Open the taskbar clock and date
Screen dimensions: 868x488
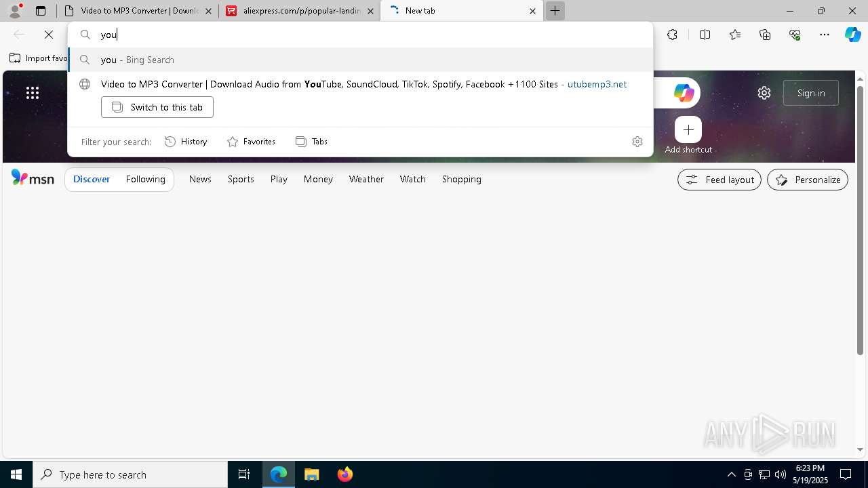(x=810, y=474)
